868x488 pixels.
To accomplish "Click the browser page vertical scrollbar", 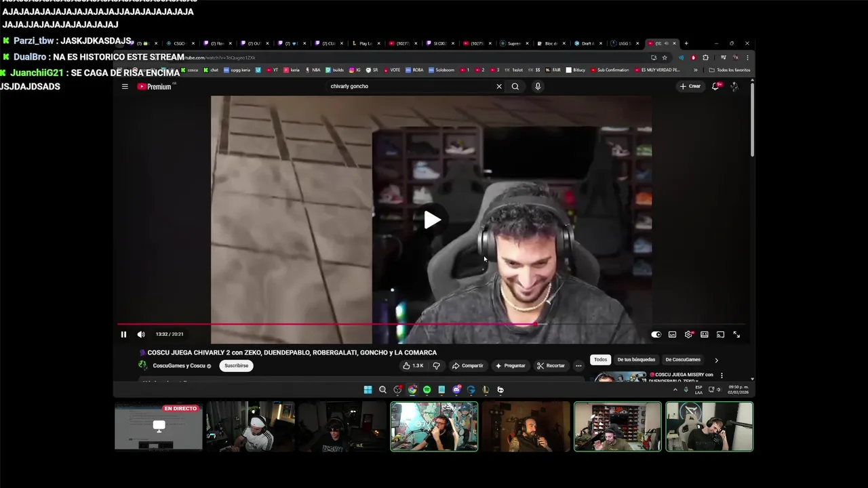I will click(751, 119).
